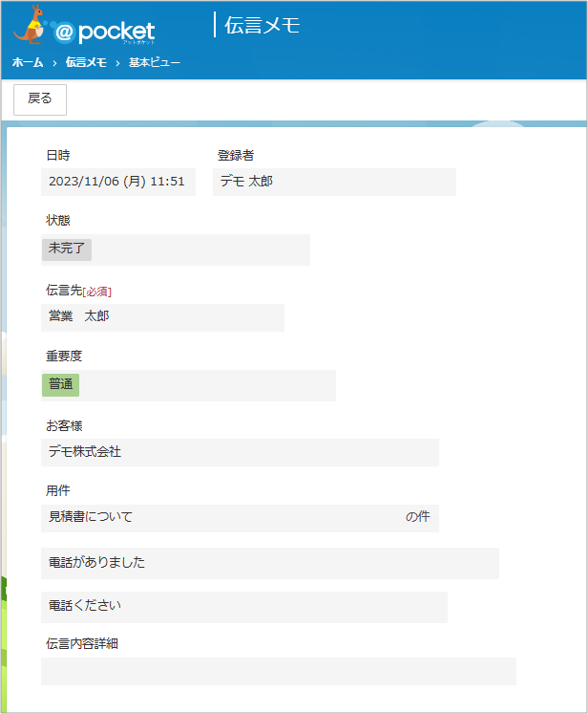This screenshot has width=588, height=714.
Task: Click the first breadcrumb chevron separator
Action: (55, 63)
